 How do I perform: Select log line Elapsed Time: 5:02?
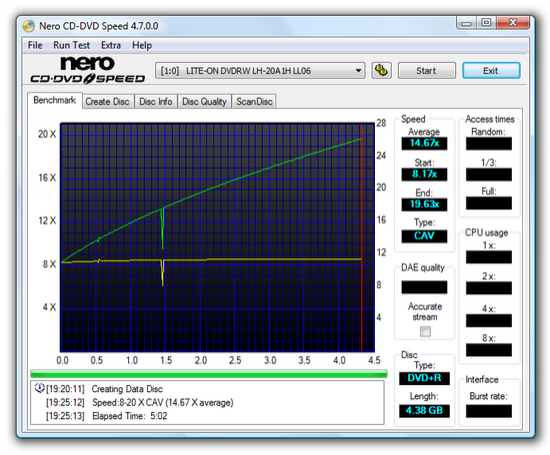(130, 416)
